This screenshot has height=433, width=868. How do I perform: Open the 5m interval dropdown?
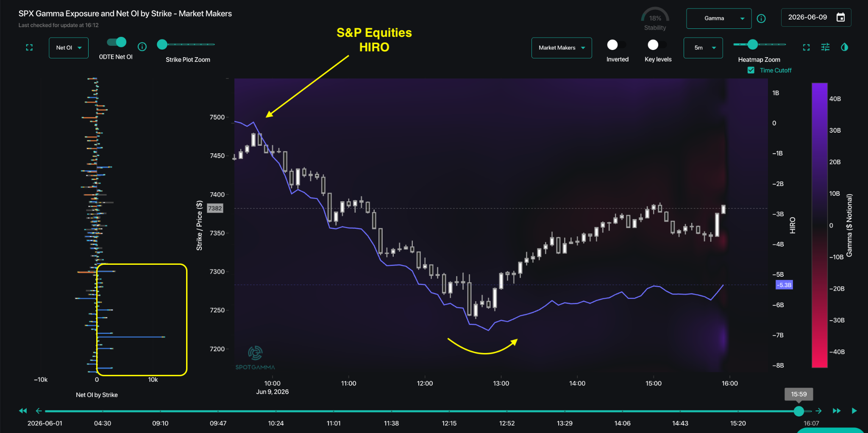pos(703,48)
